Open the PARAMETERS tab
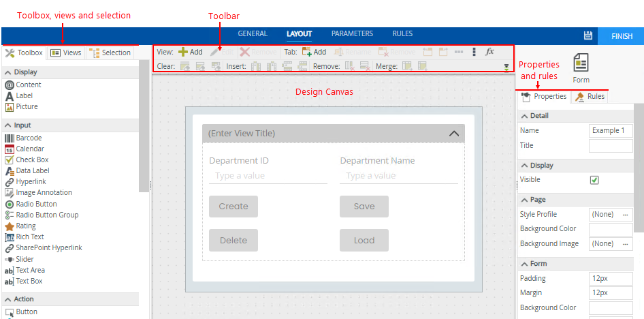Viewport: 644px width, 319px height. (x=352, y=33)
